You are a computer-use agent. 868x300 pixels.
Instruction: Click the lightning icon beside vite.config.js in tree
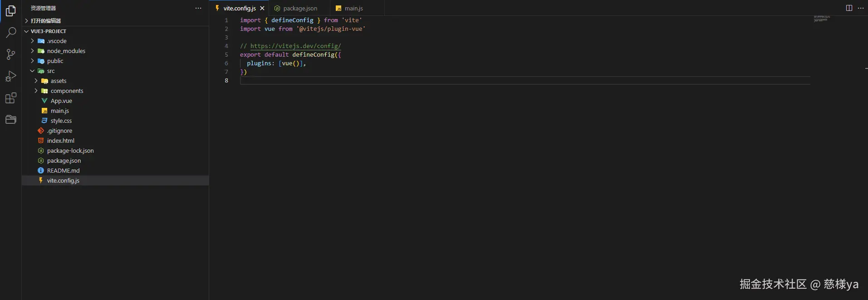coord(41,180)
